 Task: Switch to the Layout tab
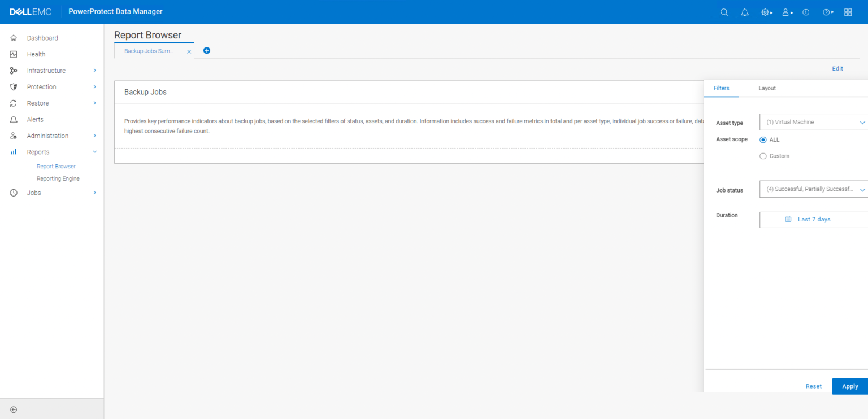click(x=767, y=88)
